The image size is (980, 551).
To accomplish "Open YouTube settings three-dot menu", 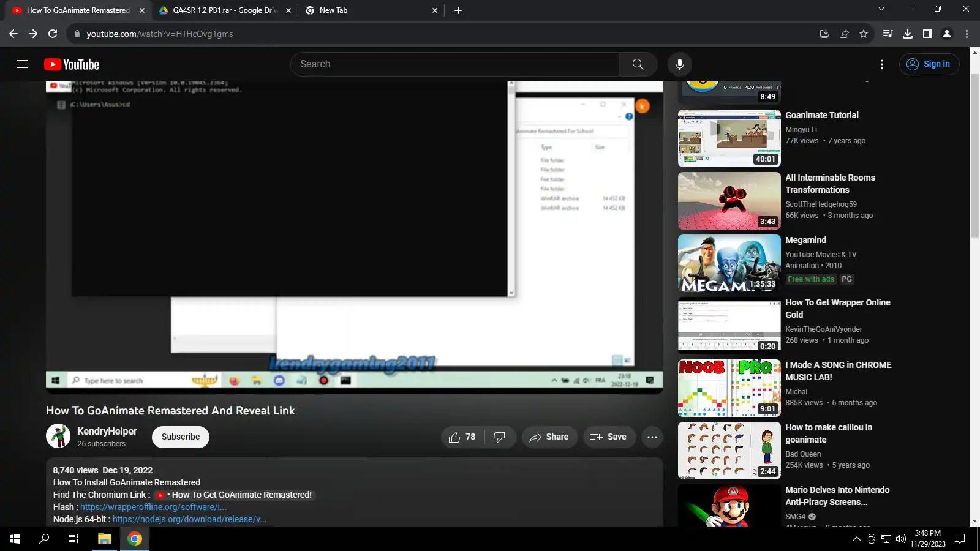I will (882, 64).
